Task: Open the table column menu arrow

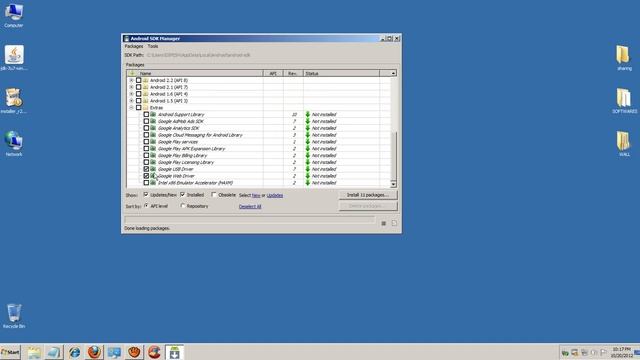Action: click(x=393, y=73)
